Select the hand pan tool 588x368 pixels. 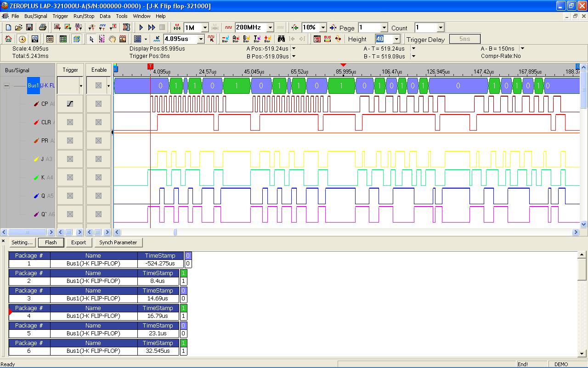(x=112, y=39)
